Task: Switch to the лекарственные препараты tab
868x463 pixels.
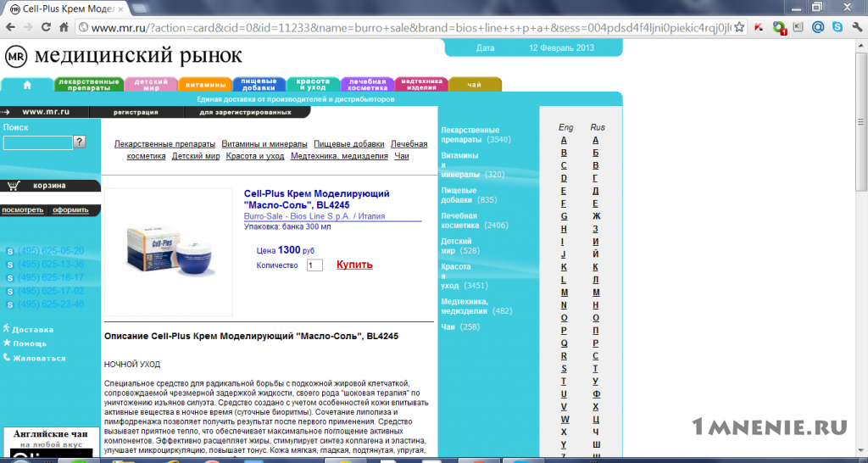Action: [x=89, y=85]
